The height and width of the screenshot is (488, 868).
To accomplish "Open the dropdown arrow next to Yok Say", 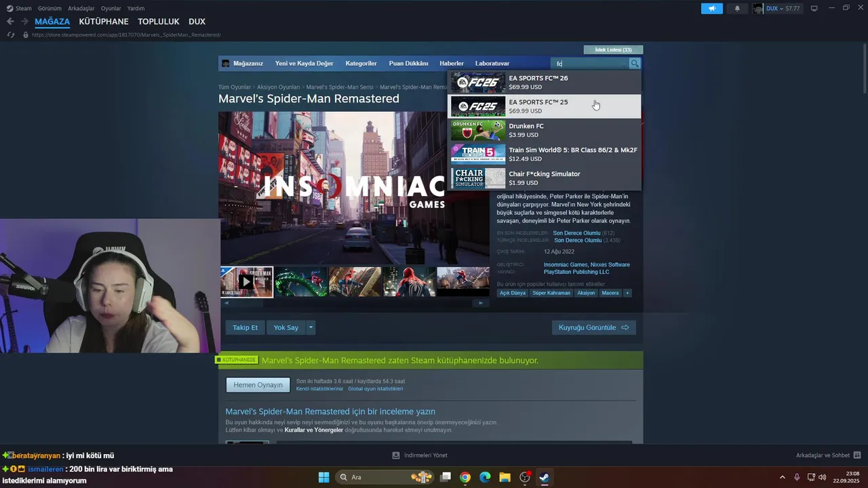I will pos(311,327).
